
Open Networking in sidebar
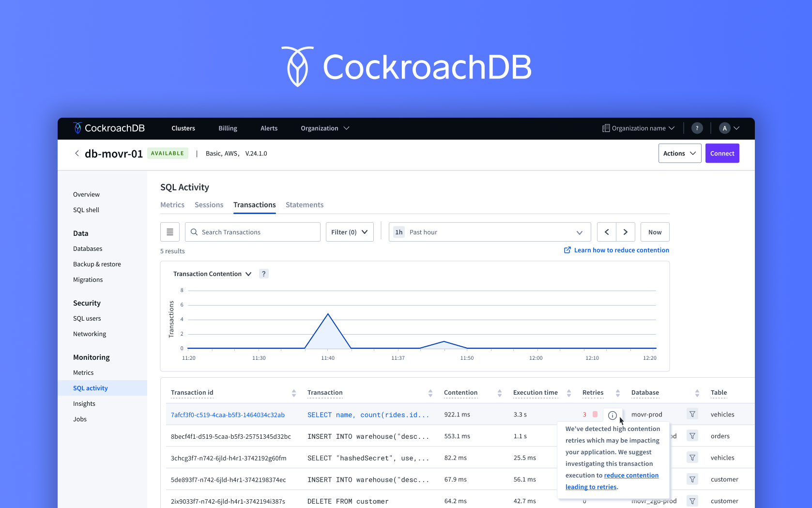[x=90, y=334]
